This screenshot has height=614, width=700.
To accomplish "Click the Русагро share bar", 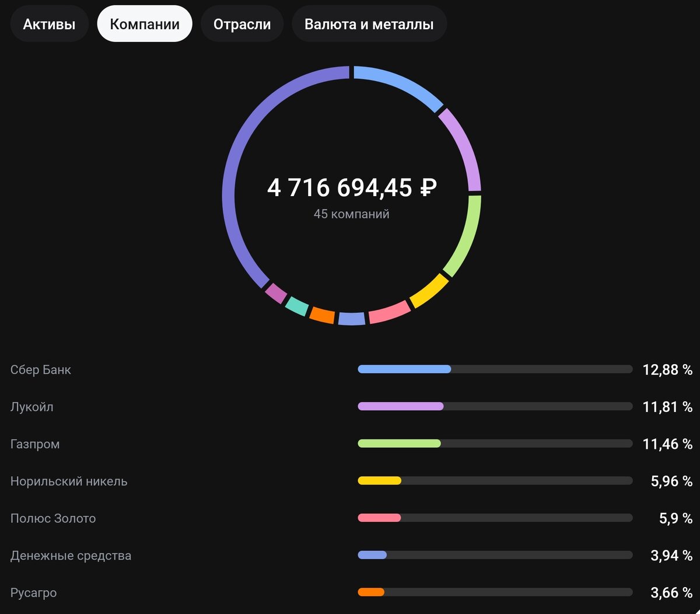I will click(495, 592).
